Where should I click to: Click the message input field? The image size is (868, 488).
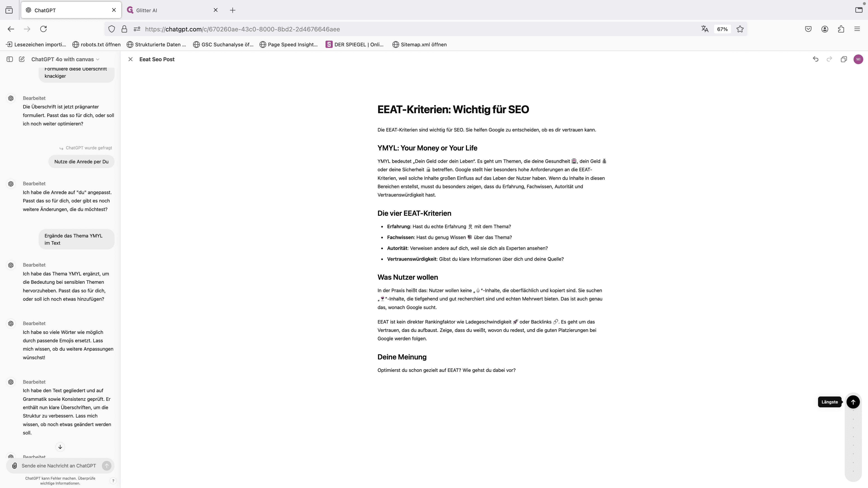(59, 466)
